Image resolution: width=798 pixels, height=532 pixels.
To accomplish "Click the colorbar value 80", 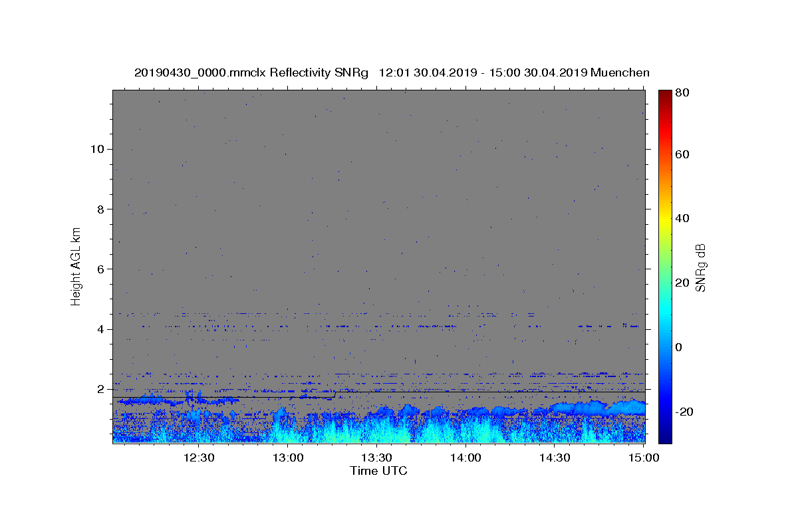I will 684,93.
